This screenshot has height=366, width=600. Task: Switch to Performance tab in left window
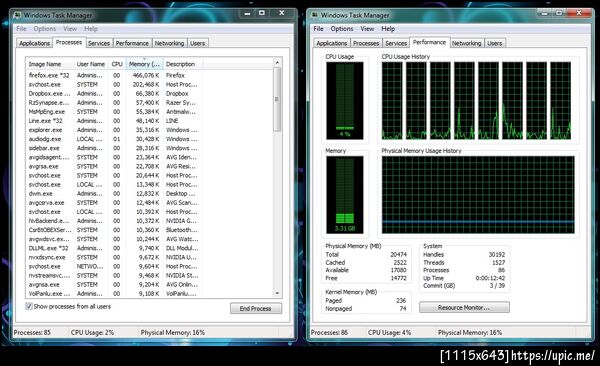pyautogui.click(x=132, y=43)
